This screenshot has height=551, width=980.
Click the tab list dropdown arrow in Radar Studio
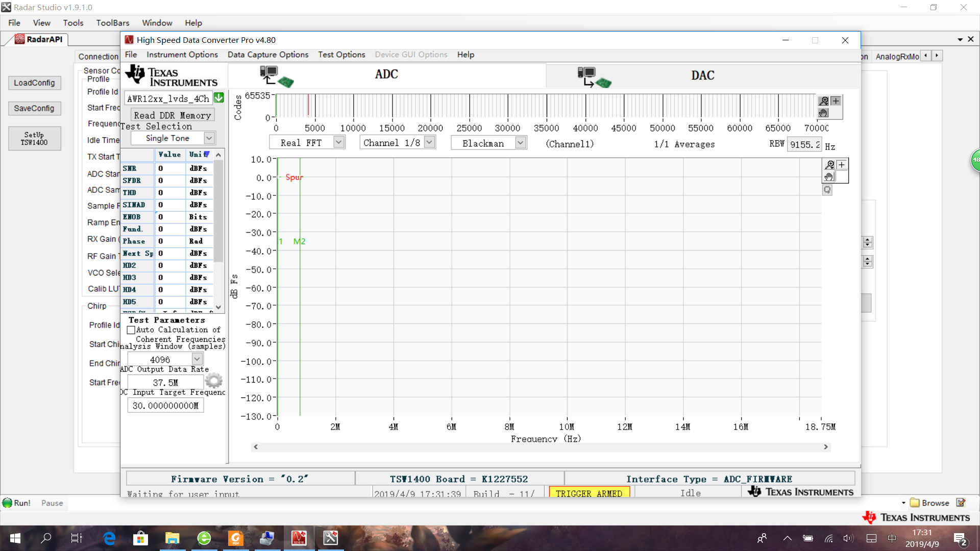(960, 39)
